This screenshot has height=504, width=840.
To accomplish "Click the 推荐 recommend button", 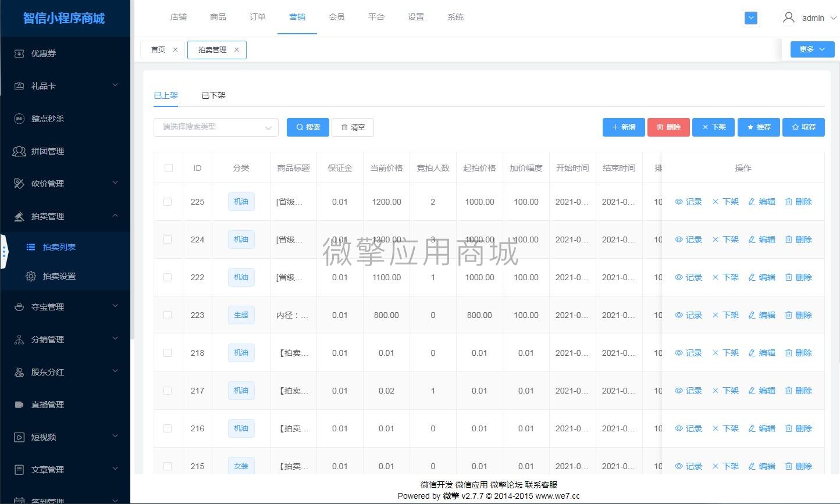I will click(759, 127).
